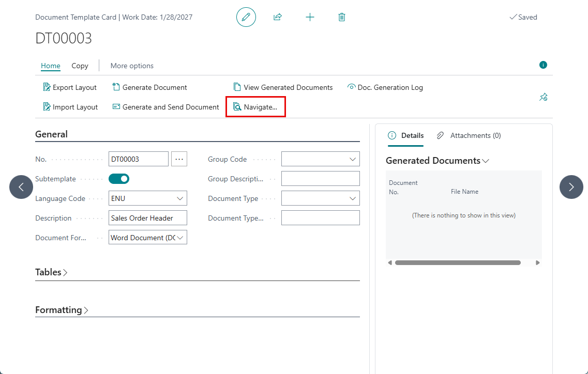588x374 pixels.
Task: Switch to the Attachments tab
Action: tap(469, 135)
